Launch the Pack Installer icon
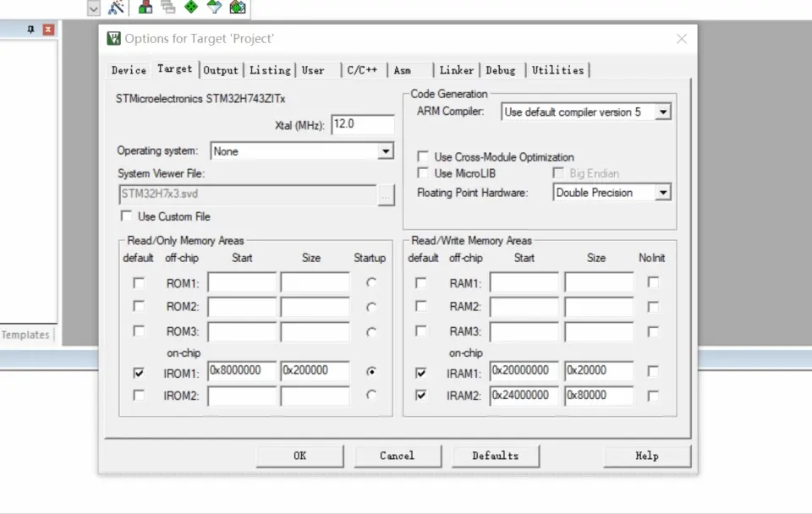 tap(237, 7)
